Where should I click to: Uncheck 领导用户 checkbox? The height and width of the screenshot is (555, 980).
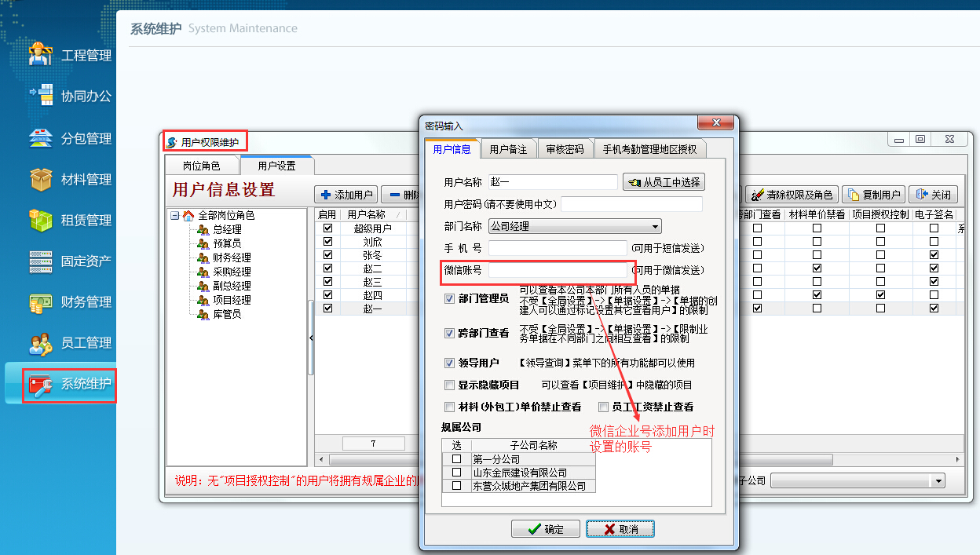point(449,363)
